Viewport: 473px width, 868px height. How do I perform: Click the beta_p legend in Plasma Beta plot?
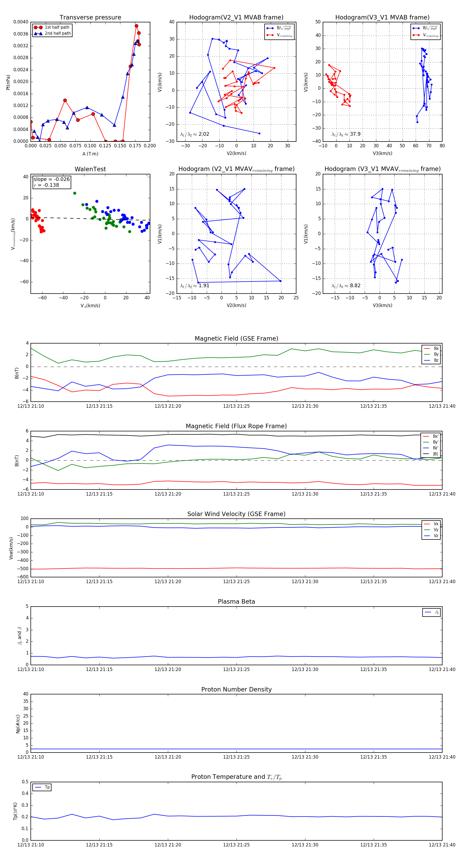click(431, 612)
